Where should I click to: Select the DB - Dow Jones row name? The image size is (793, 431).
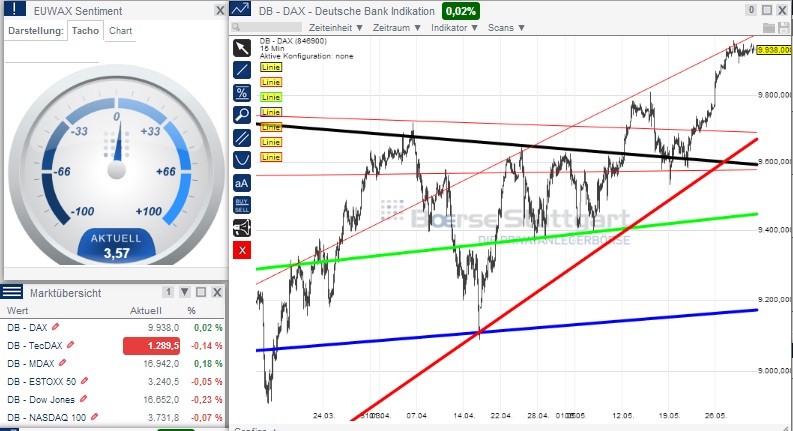tap(41, 400)
